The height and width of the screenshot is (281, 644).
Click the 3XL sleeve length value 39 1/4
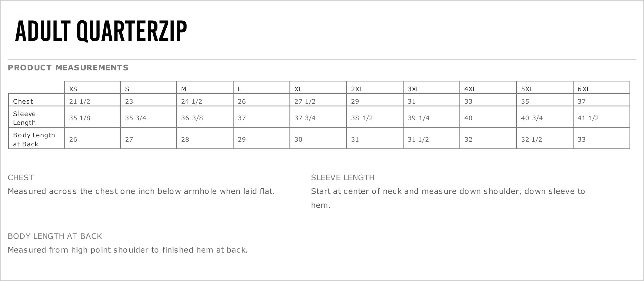(419, 118)
